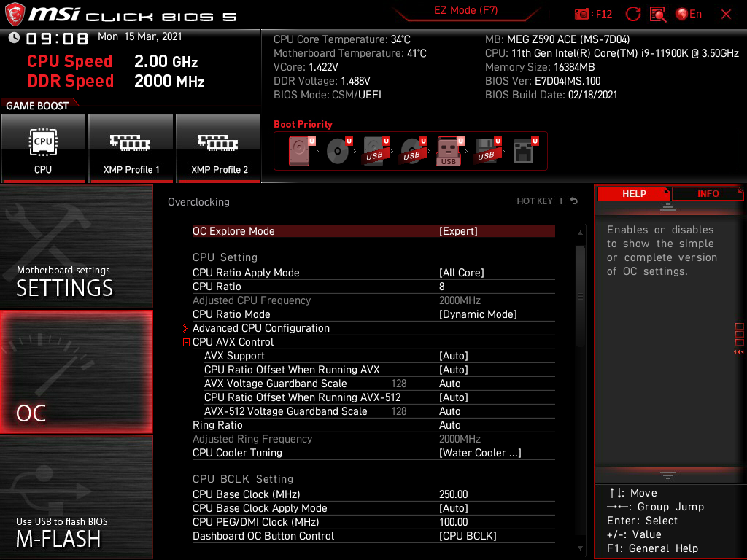Click the scroll down arrow of settings list
Image resolution: width=747 pixels, height=560 pixels.
[580, 548]
